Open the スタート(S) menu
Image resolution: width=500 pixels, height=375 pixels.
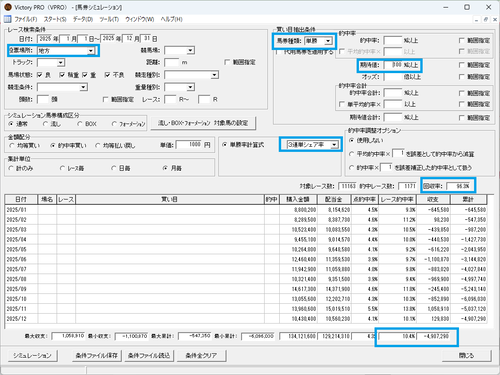[55, 19]
